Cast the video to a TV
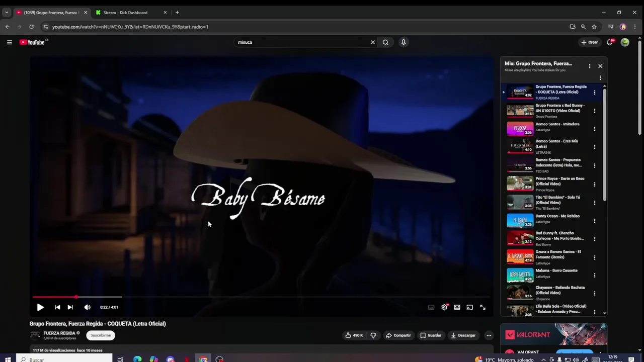This screenshot has height=362, width=644. pos(469,307)
